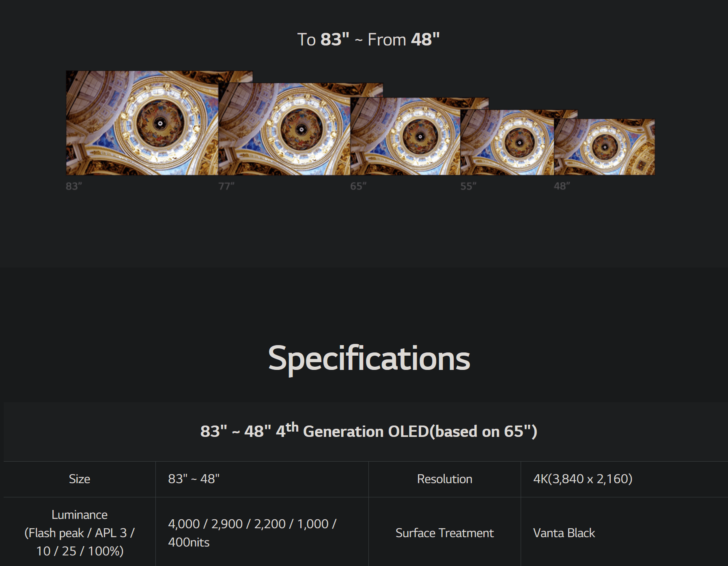Click the 48-inch TV display image
The image size is (728, 566).
tap(604, 147)
